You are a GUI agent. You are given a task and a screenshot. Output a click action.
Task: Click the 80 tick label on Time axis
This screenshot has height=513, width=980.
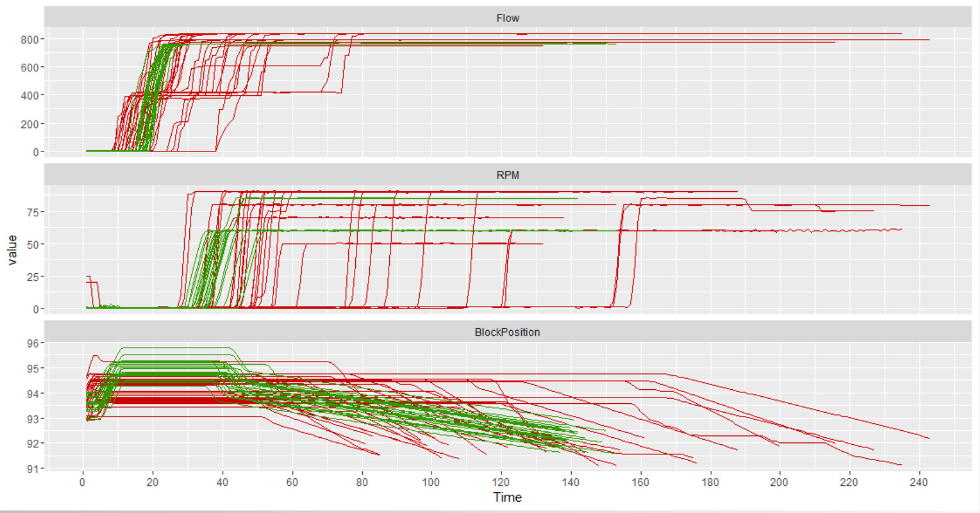(x=362, y=482)
